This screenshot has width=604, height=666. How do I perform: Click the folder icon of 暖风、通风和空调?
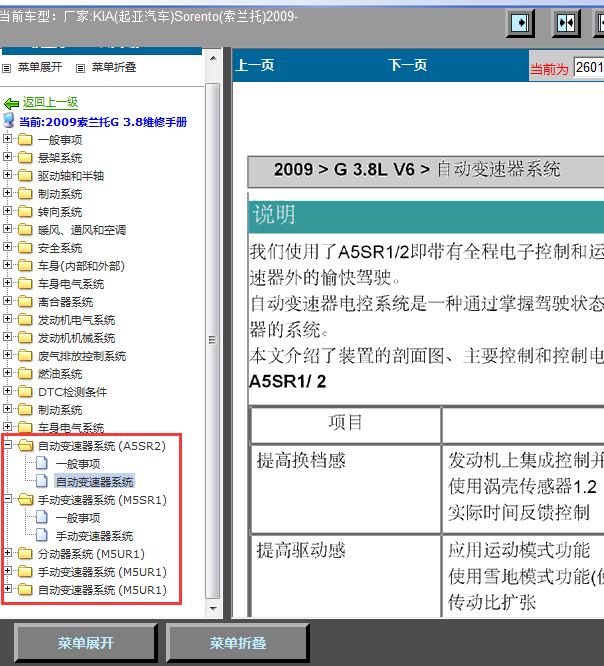pos(25,229)
